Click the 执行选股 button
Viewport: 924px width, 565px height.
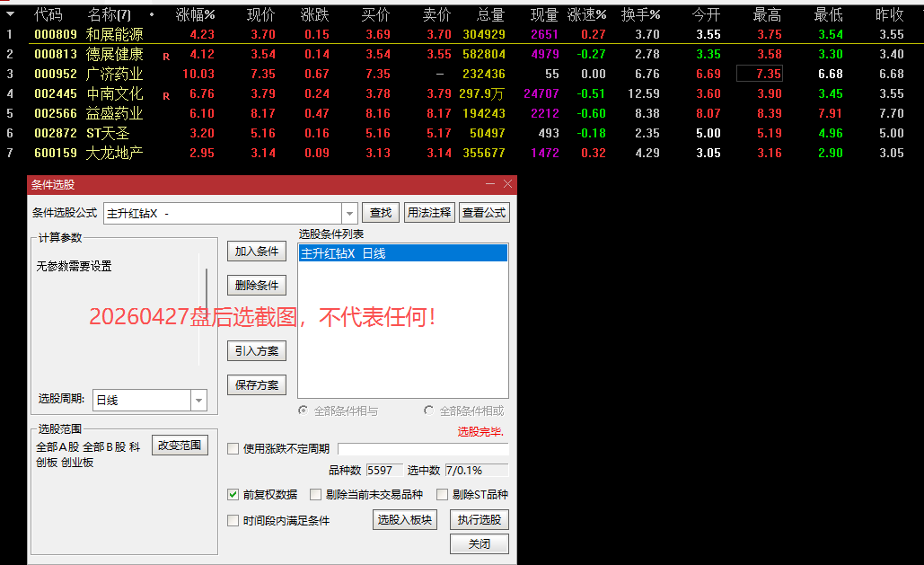tap(479, 519)
